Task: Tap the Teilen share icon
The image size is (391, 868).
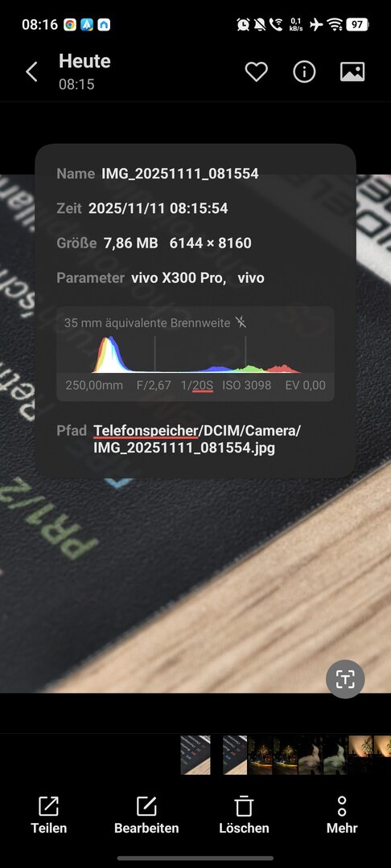Action: [x=49, y=815]
